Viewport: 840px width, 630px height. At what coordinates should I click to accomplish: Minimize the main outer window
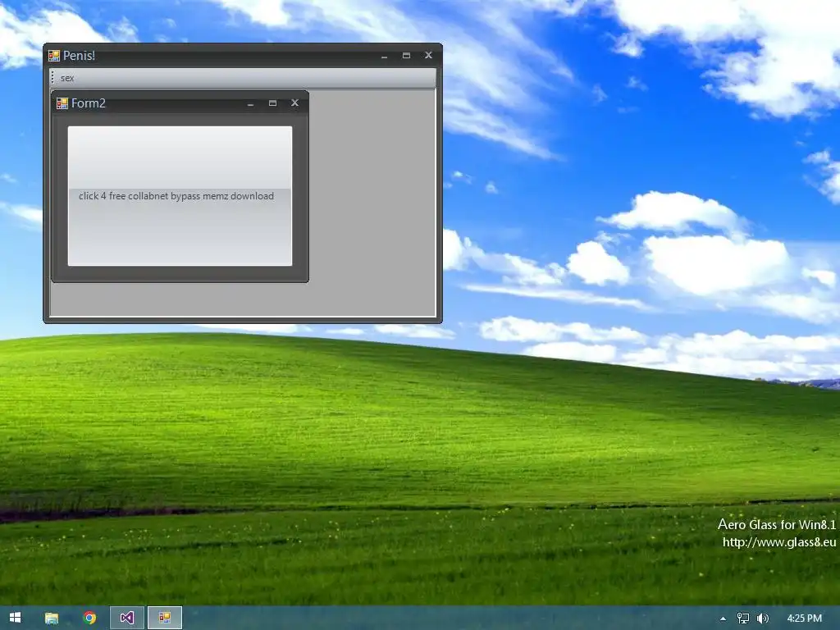[384, 56]
